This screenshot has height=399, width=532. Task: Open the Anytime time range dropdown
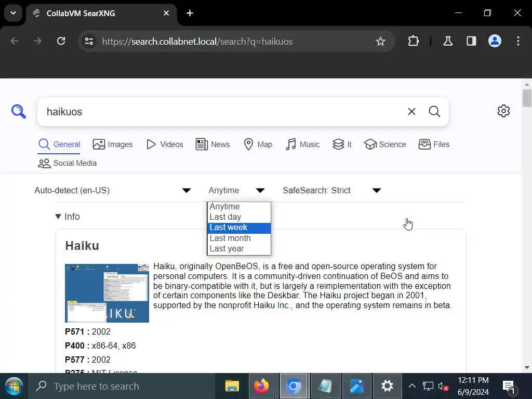tap(236, 190)
